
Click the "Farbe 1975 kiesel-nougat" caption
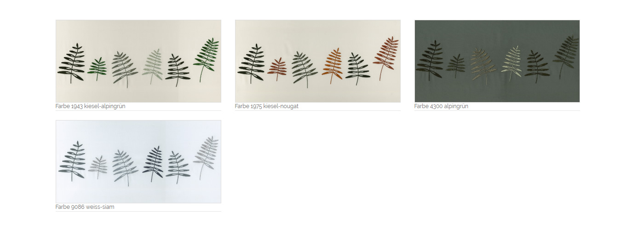266,106
